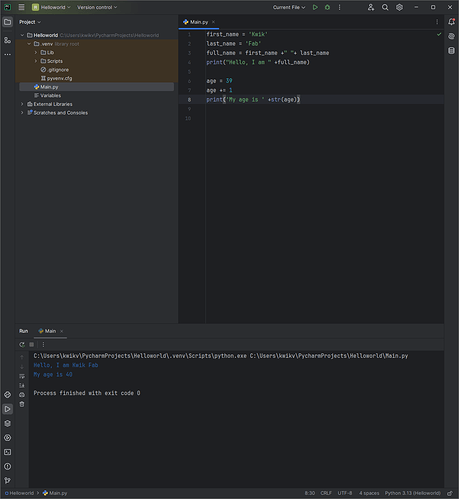The image size is (459, 499).
Task: Click the Run panel label
Action: [24, 331]
